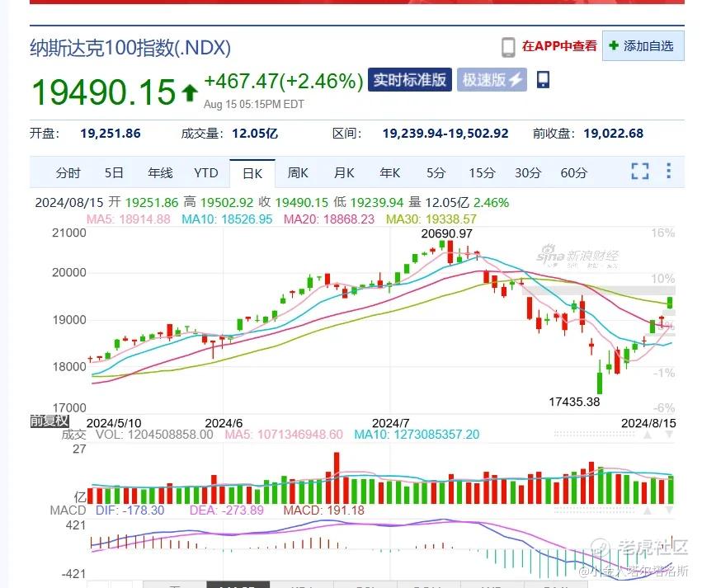Click the 20690.97 high price label
This screenshot has height=588, width=702.
[446, 233]
